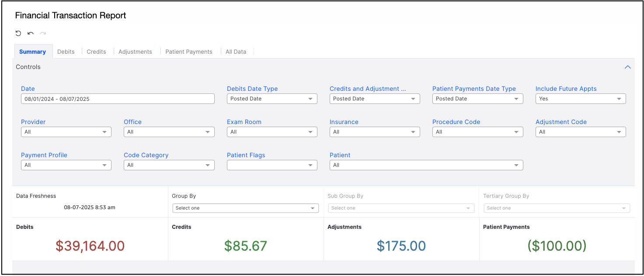This screenshot has width=644, height=276.
Task: Select the Patient Payments tab
Action: pos(189,52)
